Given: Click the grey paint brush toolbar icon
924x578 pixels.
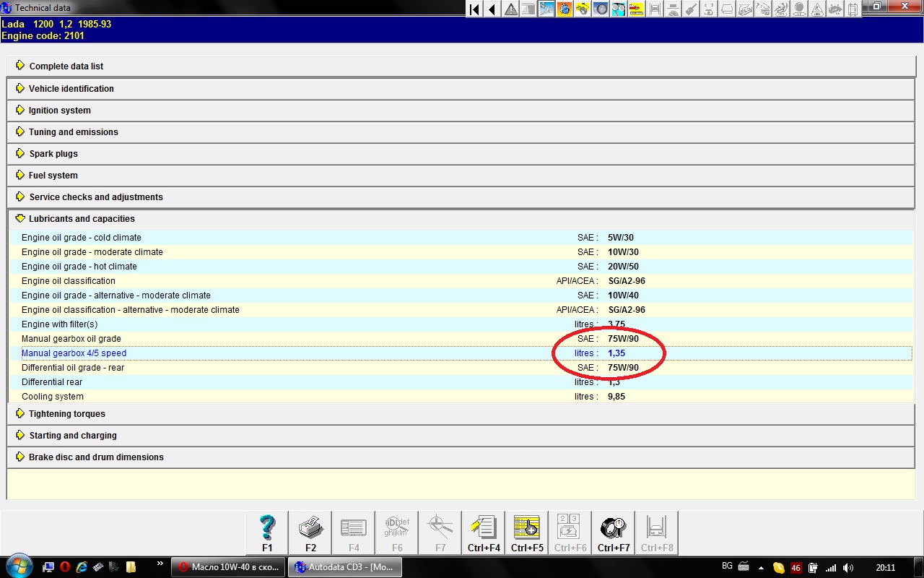Looking at the screenshot, I should 691,9.
